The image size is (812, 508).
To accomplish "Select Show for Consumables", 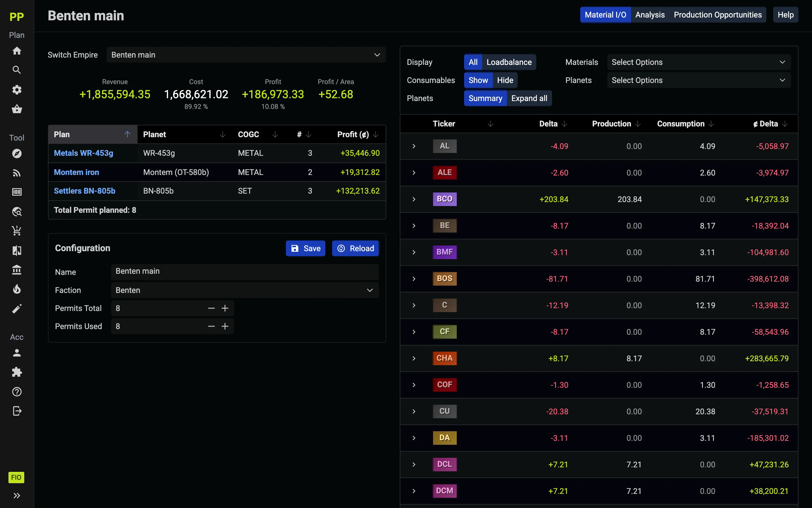I will (478, 80).
